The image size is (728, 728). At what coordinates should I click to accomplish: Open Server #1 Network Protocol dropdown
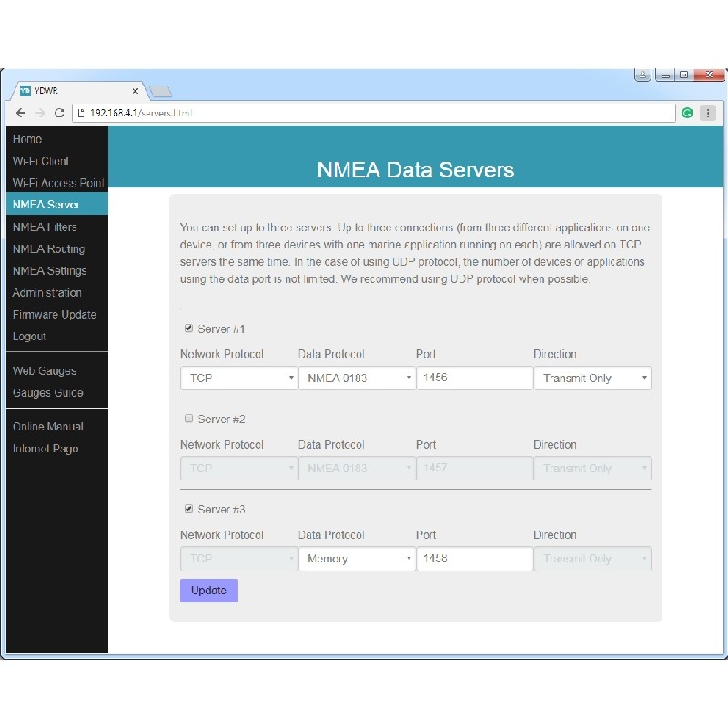coord(238,378)
